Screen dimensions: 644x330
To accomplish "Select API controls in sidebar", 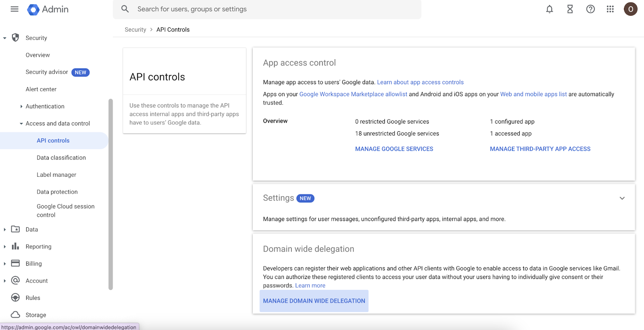I will point(53,140).
